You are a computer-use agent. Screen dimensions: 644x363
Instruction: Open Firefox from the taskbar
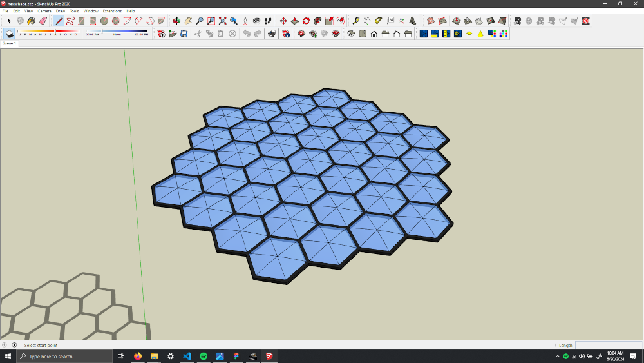pos(138,356)
